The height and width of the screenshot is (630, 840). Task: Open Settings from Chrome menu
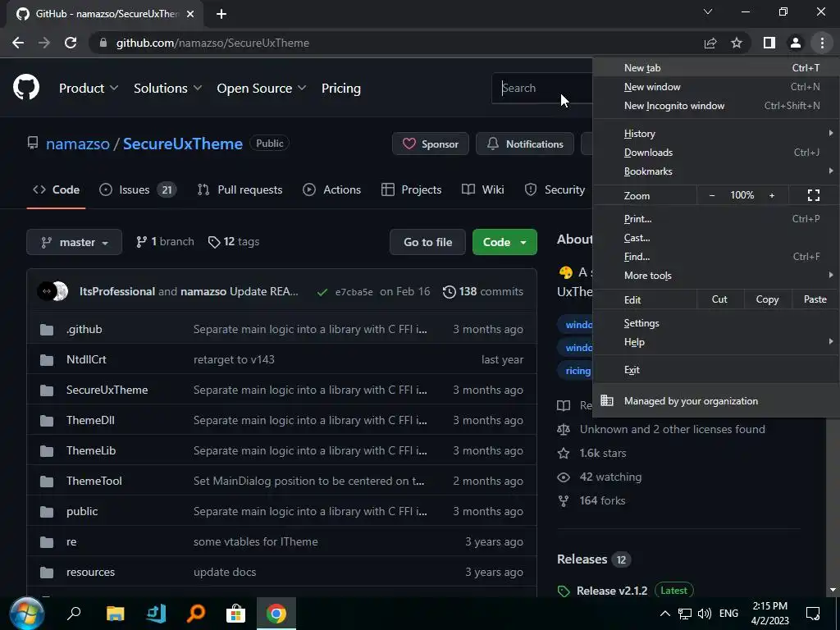(716, 323)
